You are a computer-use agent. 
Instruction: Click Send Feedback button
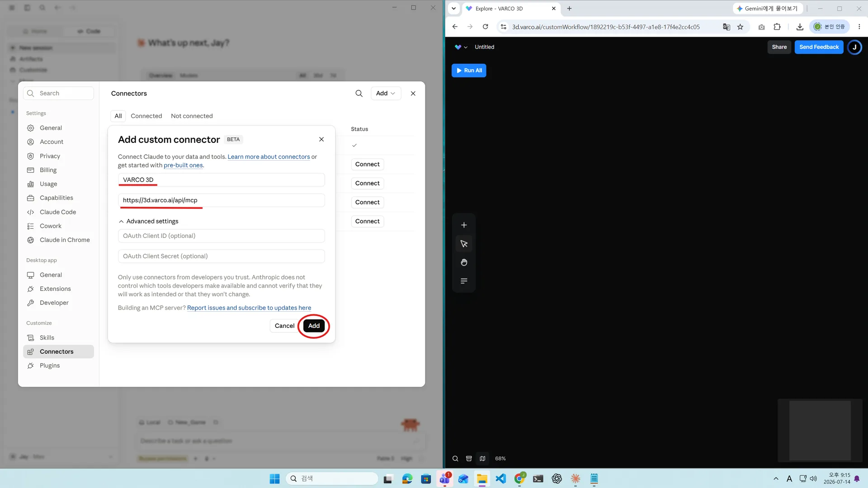(819, 47)
